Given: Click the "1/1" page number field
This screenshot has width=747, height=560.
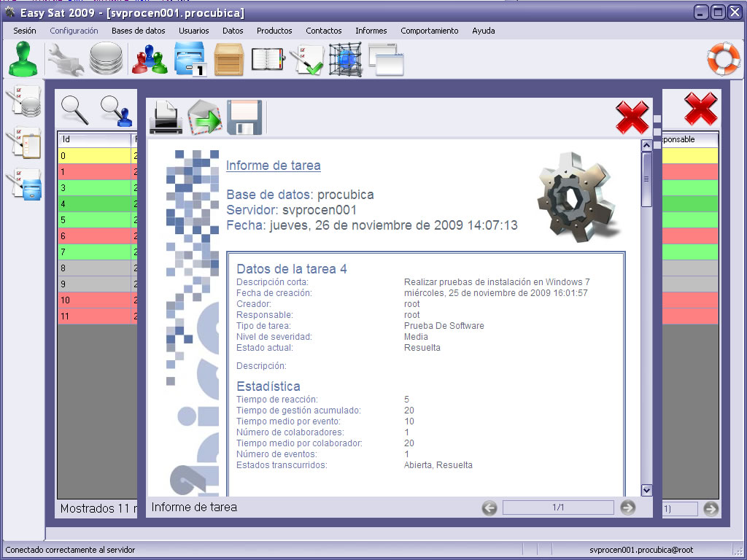Looking at the screenshot, I should (x=558, y=507).
